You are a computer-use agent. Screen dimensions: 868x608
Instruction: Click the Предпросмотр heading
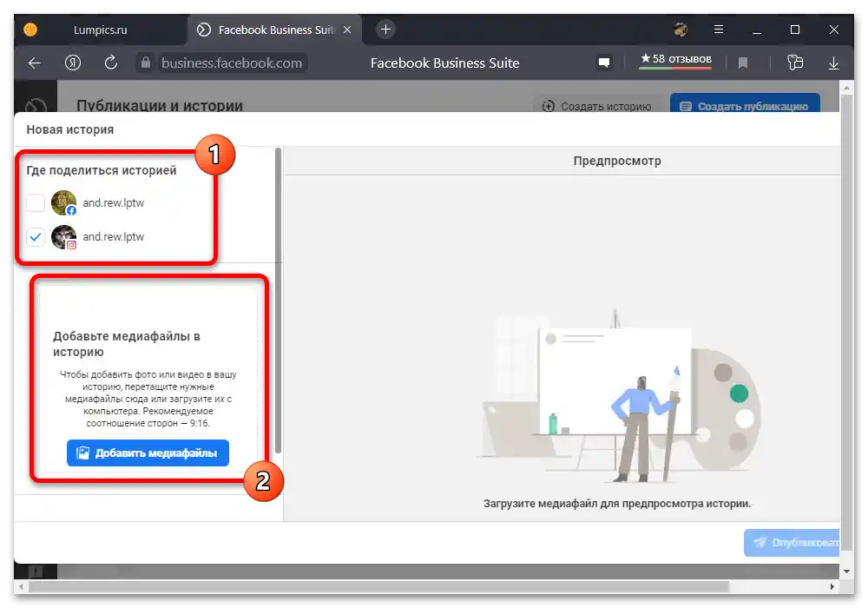(616, 162)
